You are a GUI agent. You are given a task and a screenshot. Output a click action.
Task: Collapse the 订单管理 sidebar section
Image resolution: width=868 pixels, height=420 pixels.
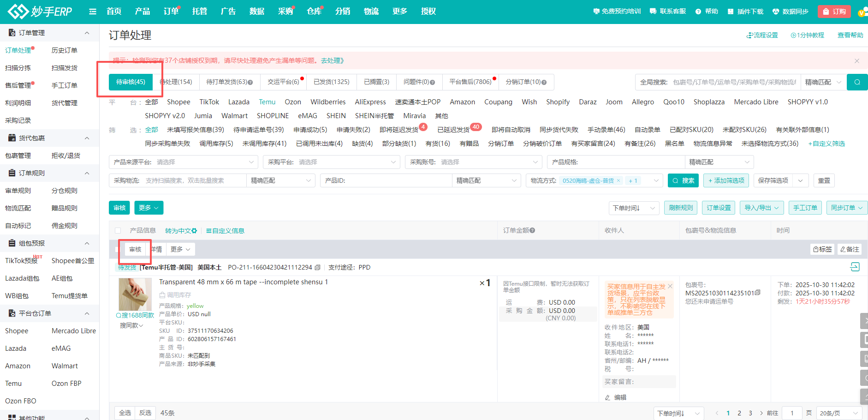tap(87, 33)
